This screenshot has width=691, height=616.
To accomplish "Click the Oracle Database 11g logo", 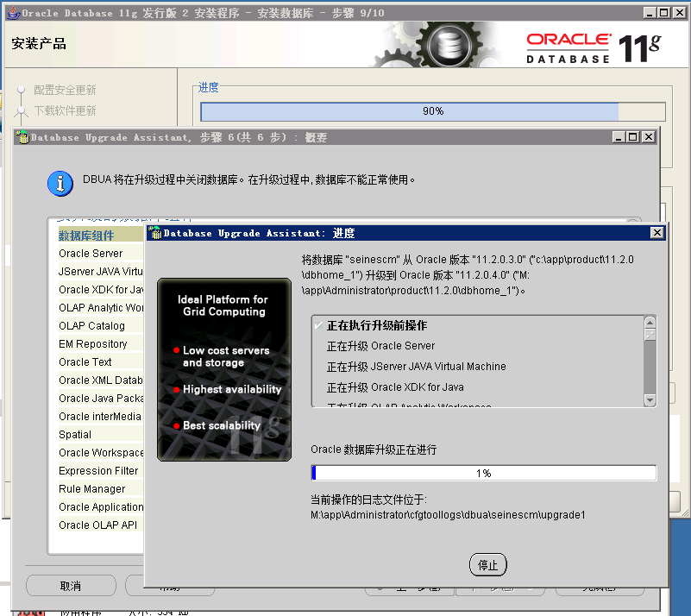I will tap(594, 47).
